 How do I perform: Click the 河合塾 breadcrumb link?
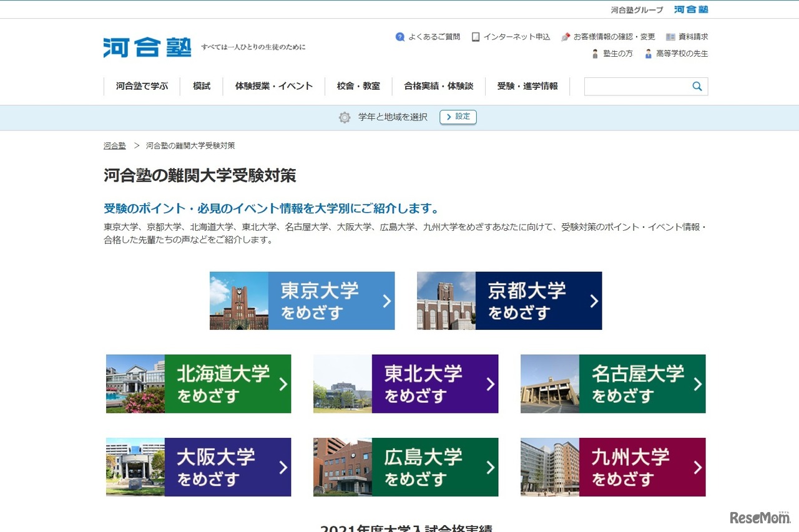(x=114, y=145)
